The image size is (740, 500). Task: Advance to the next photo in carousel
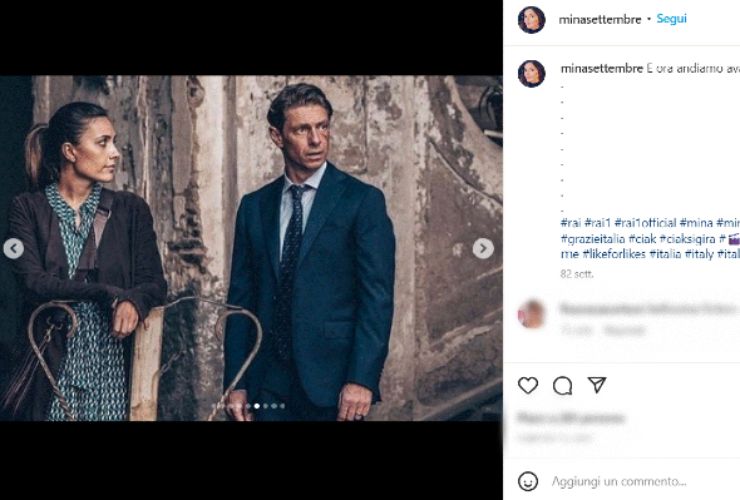tap(483, 249)
